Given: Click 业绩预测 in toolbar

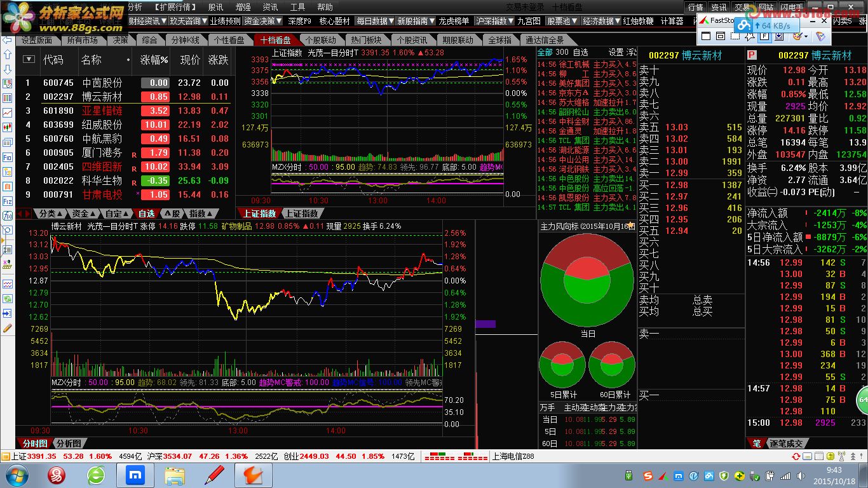Looking at the screenshot, I should [225, 21].
